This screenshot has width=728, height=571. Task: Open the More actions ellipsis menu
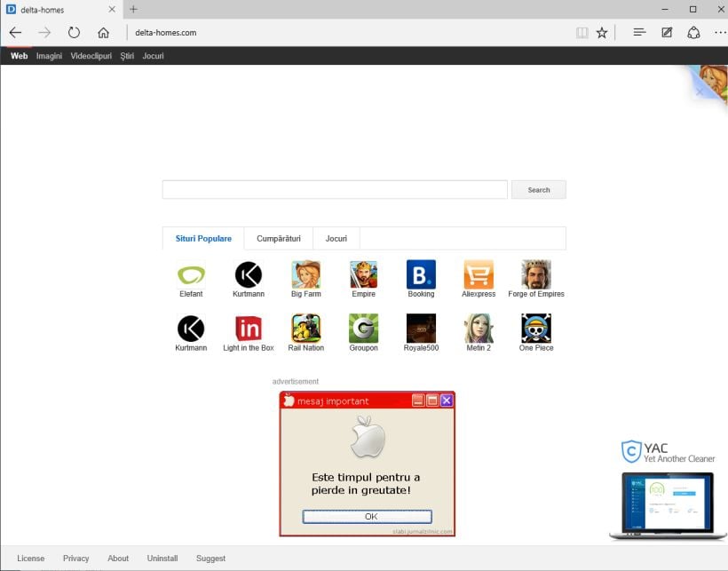pyautogui.click(x=721, y=33)
